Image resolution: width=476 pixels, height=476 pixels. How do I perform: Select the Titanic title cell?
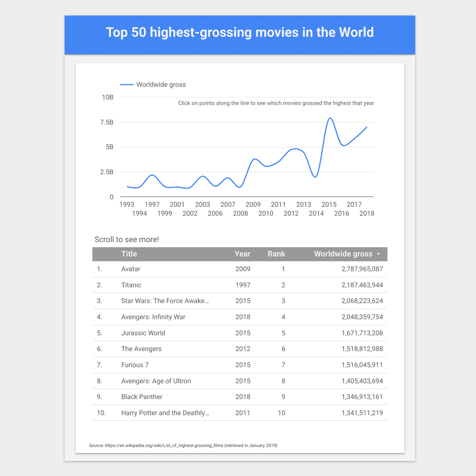(x=131, y=285)
